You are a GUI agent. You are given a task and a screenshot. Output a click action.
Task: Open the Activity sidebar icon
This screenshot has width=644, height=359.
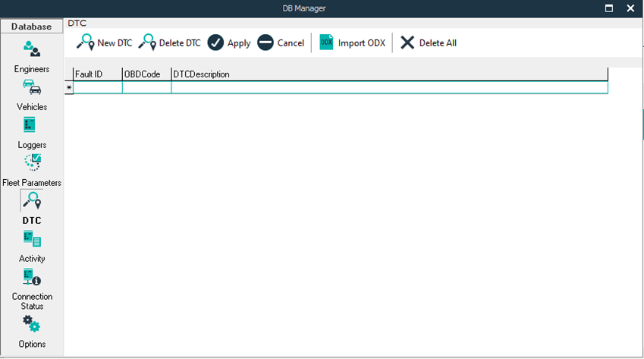(31, 239)
